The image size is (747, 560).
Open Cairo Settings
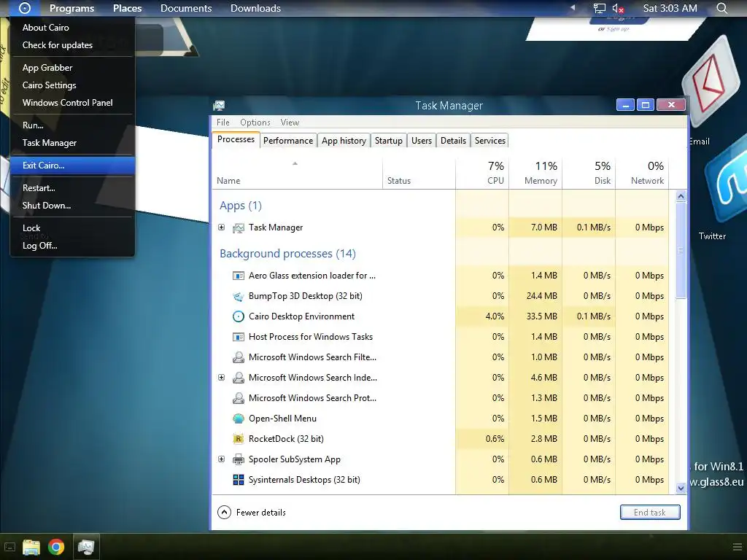click(x=72, y=85)
